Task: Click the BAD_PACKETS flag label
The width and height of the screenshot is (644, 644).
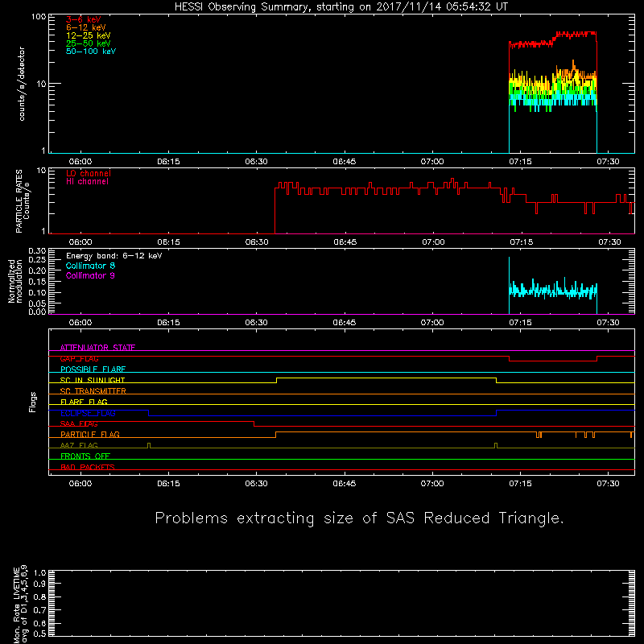Action: pos(88,467)
